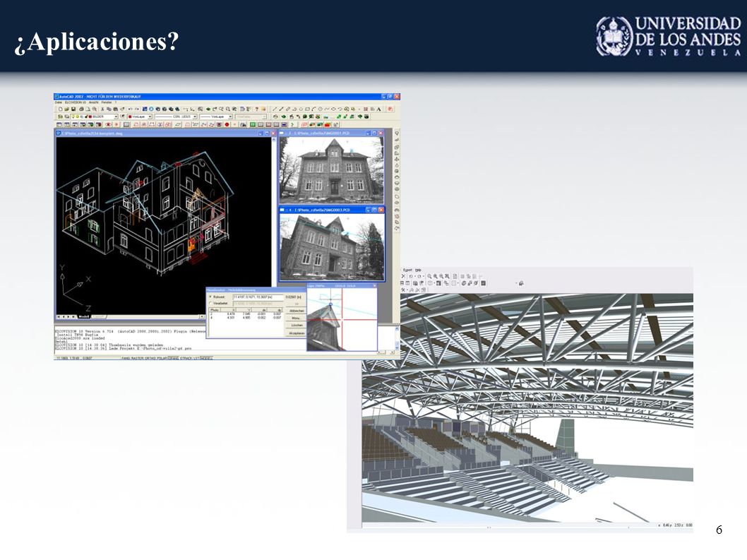
Task: Click the zoom extents icon in stadium viewer
Action: point(447,276)
